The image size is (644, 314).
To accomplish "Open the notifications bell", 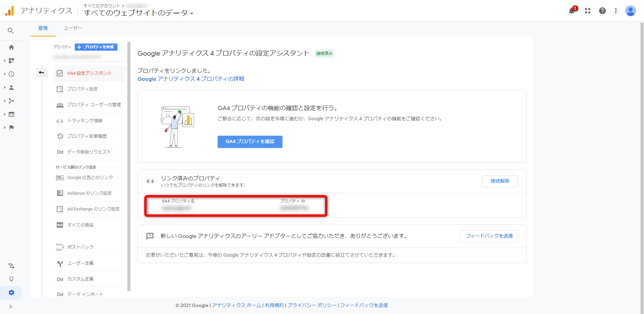I will (x=572, y=11).
